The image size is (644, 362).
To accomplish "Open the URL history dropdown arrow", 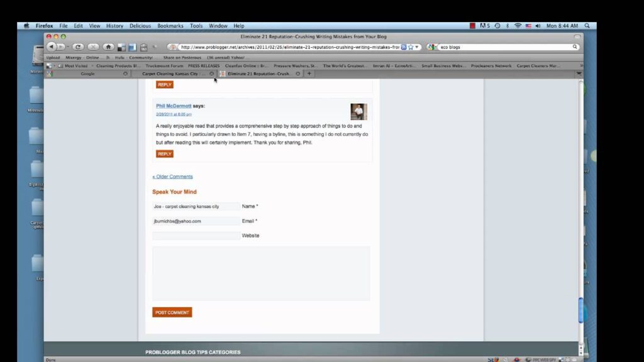I will pyautogui.click(x=417, y=47).
